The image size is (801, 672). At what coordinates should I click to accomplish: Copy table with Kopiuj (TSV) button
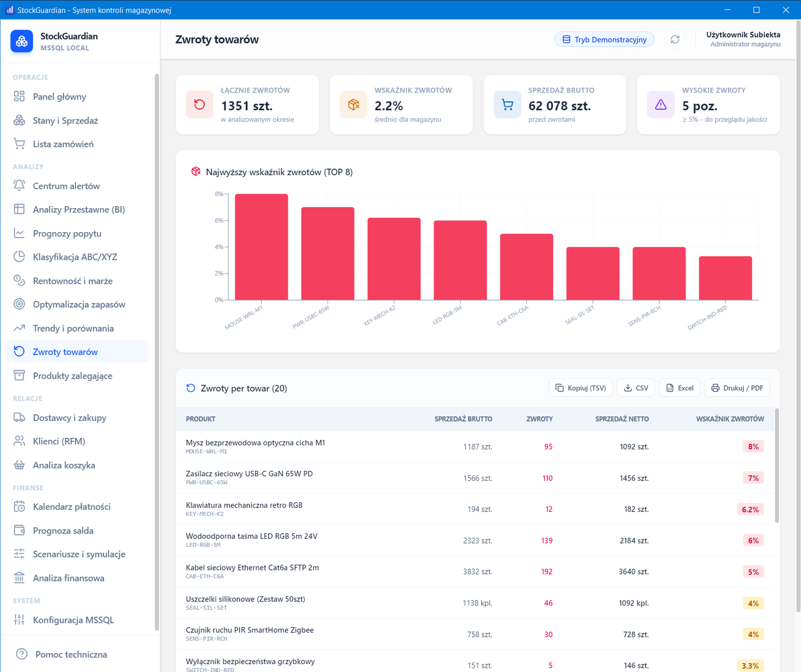(x=581, y=388)
